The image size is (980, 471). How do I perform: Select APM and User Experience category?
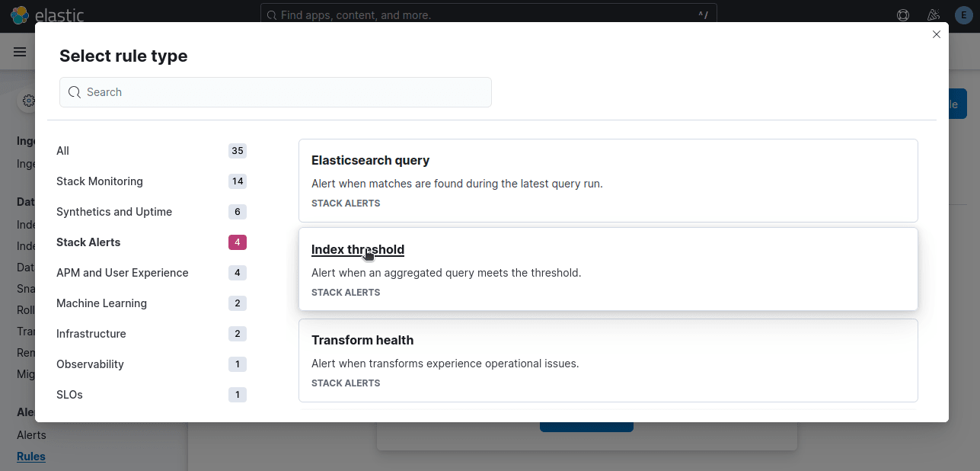(152, 273)
